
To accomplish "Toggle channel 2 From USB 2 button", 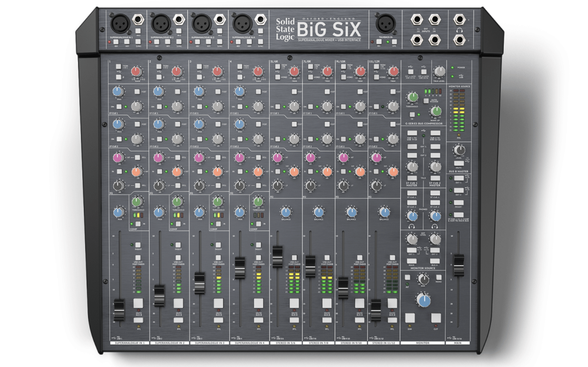I will pyautogui.click(x=159, y=67).
